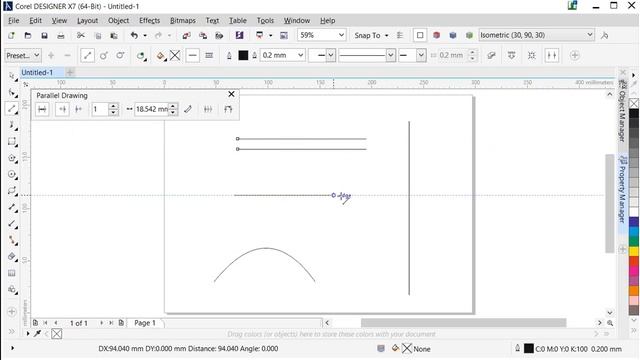Select the Ellipse tool in the toolbox
640x360 pixels.
pos(12,174)
